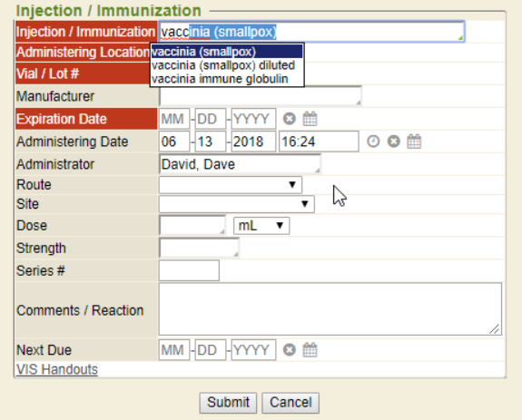Viewport: 522px width, 420px height.
Task: Expand the Route dropdown
Action: (x=231, y=185)
